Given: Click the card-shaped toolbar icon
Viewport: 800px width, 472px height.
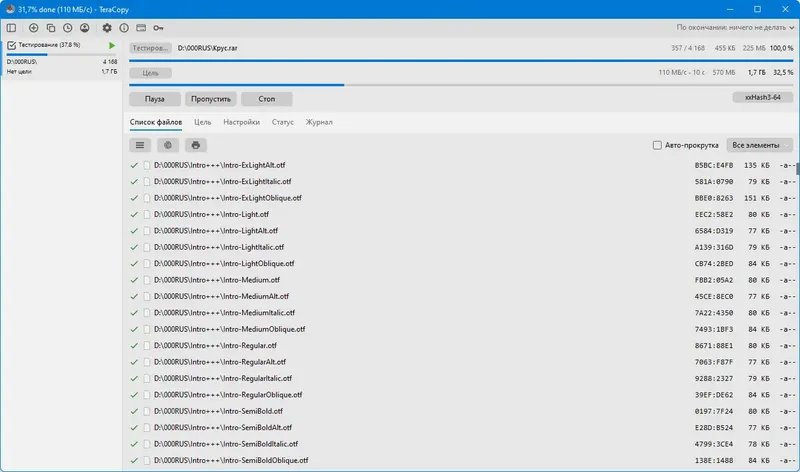Looking at the screenshot, I should point(141,28).
